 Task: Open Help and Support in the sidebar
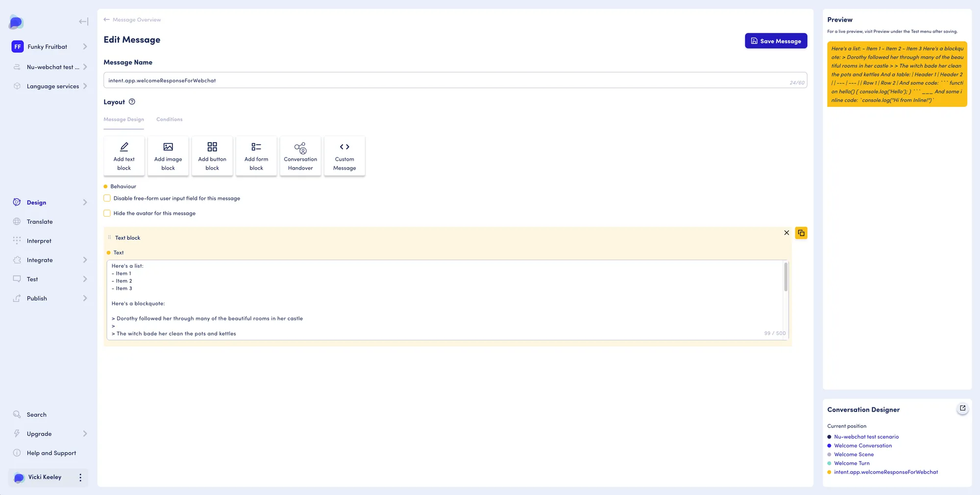pos(51,453)
